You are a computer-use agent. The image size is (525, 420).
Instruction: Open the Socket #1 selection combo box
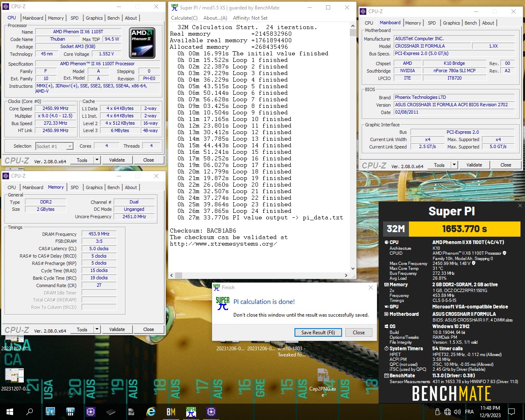54,146
